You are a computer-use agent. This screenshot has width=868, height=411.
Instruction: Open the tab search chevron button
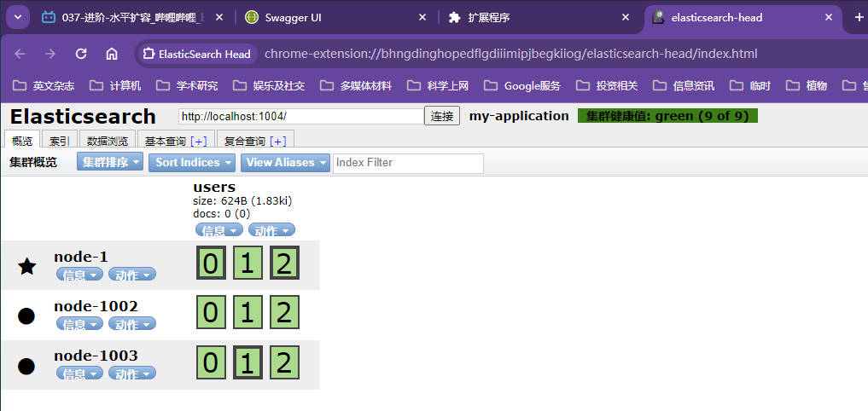tap(18, 17)
